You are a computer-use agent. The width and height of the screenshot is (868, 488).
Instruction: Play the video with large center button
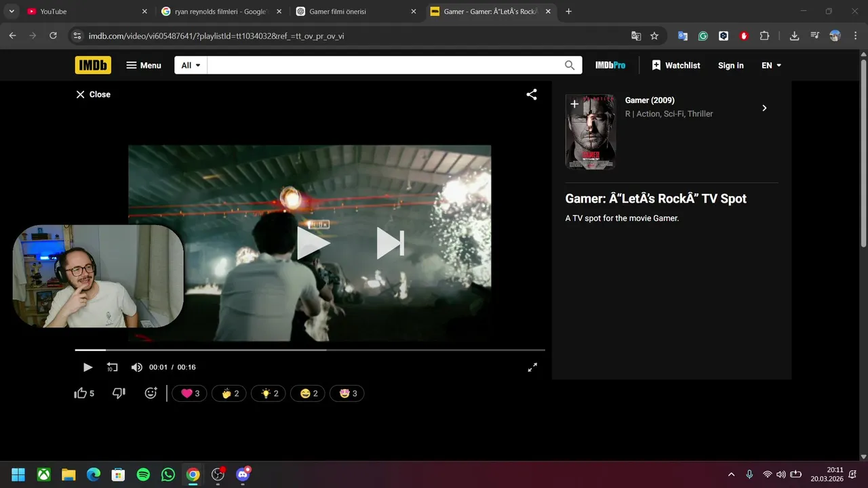point(313,243)
